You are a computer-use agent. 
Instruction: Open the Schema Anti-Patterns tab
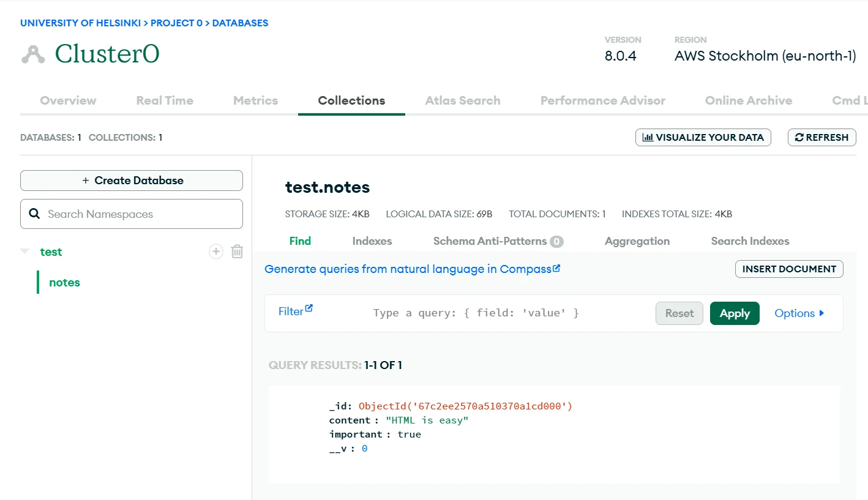tap(498, 241)
